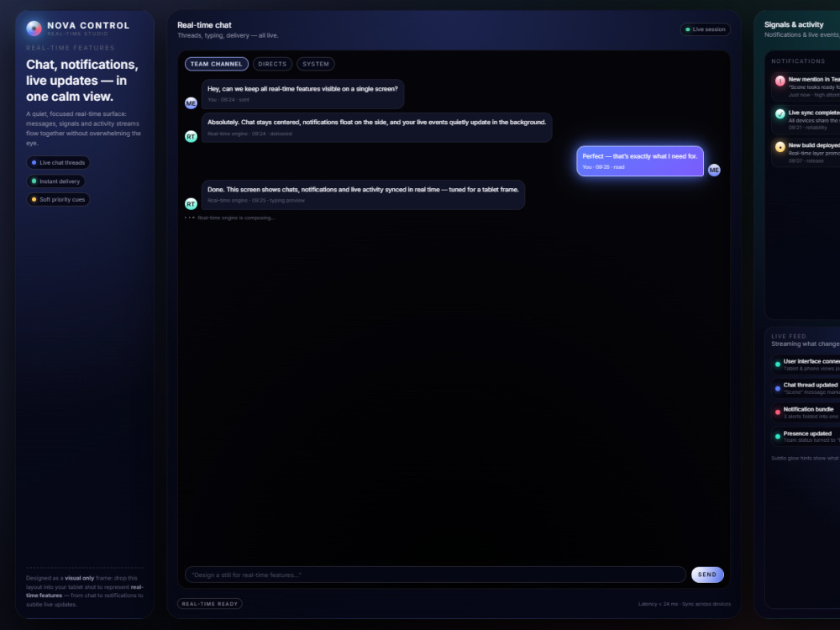
Task: Click green dot in Instant delivery chip
Action: click(34, 181)
